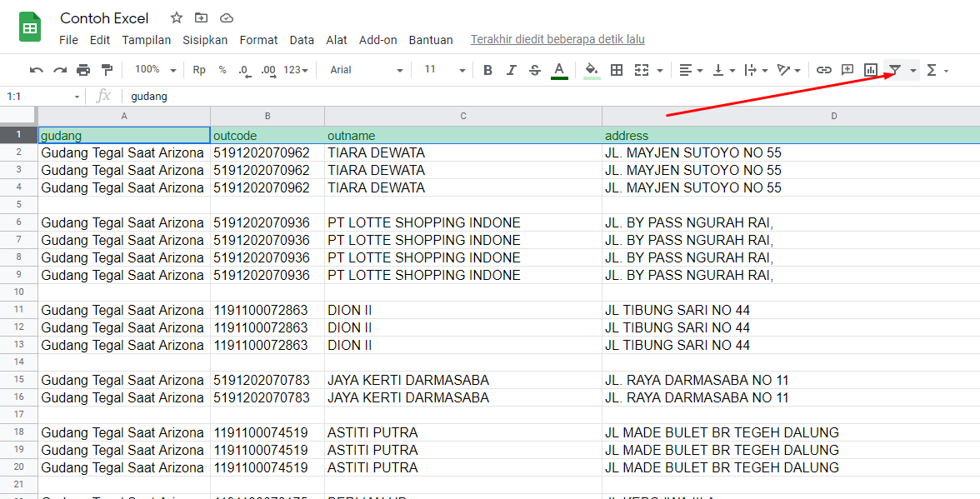This screenshot has width=980, height=499.
Task: Click 'DION II' in row 11
Action: (350, 311)
